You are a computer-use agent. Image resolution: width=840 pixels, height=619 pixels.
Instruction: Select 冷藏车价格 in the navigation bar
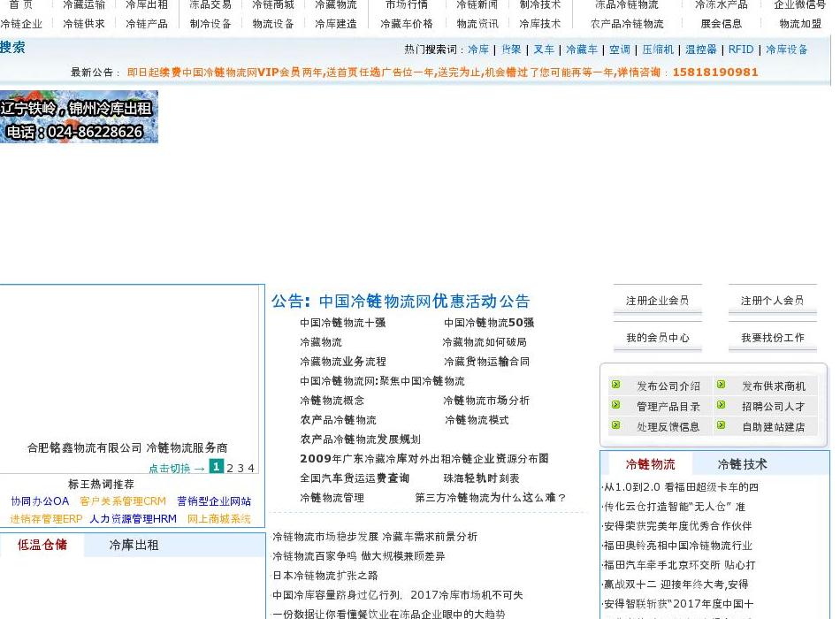coord(407,24)
